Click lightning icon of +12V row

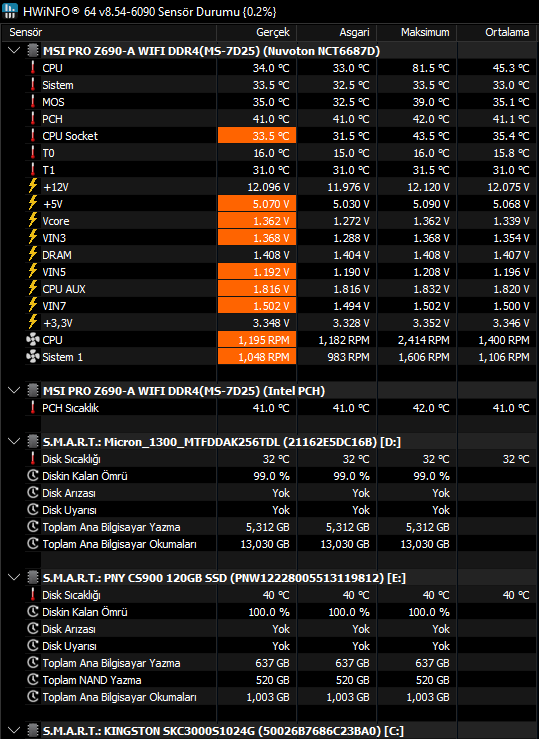coord(33,186)
